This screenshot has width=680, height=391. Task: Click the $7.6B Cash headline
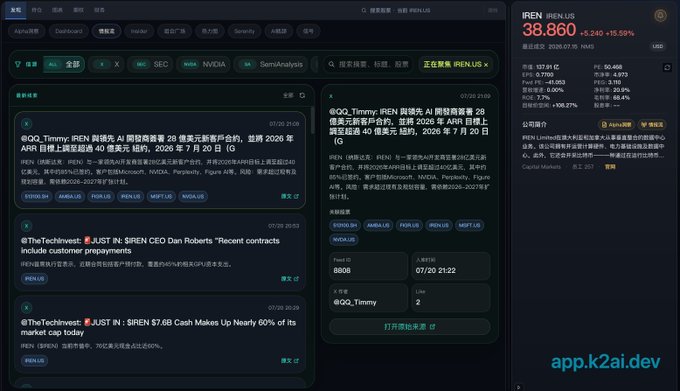158,327
